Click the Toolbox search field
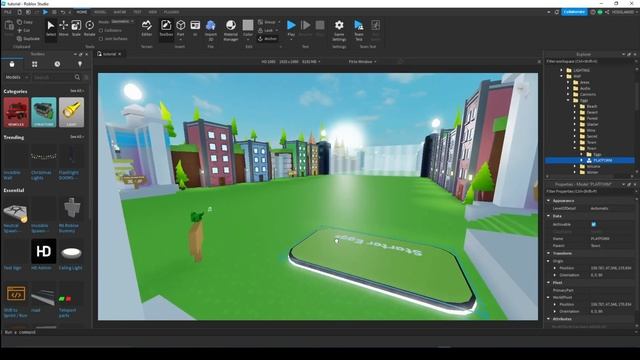Viewport: 640px width, 360px height. pos(53,77)
